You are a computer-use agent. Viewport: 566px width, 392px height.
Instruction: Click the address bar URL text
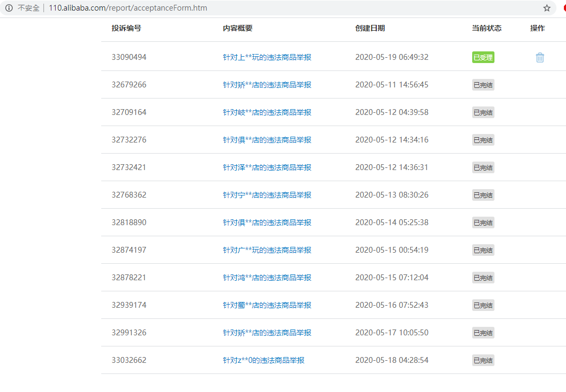coord(128,8)
